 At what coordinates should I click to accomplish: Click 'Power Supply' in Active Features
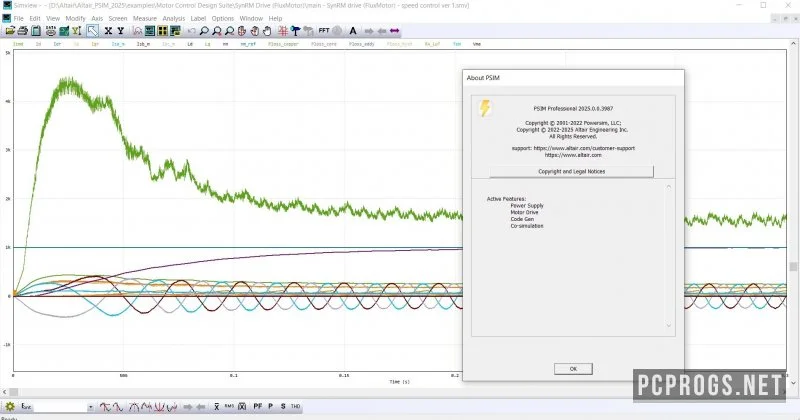(x=527, y=206)
